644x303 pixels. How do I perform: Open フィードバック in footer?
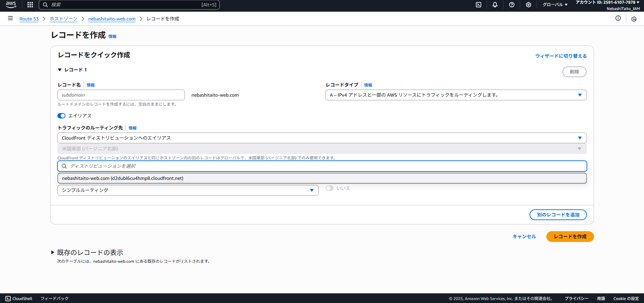click(x=54, y=298)
